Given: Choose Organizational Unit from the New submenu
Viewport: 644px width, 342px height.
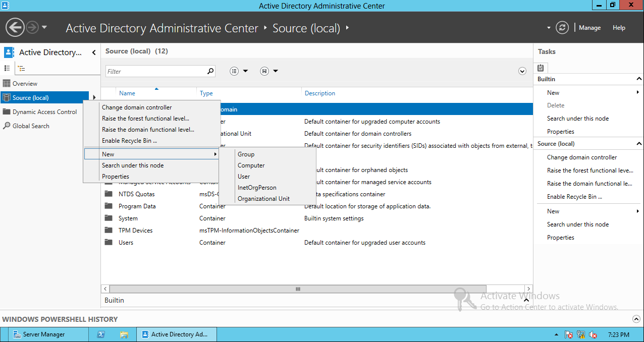Looking at the screenshot, I should pos(263,198).
